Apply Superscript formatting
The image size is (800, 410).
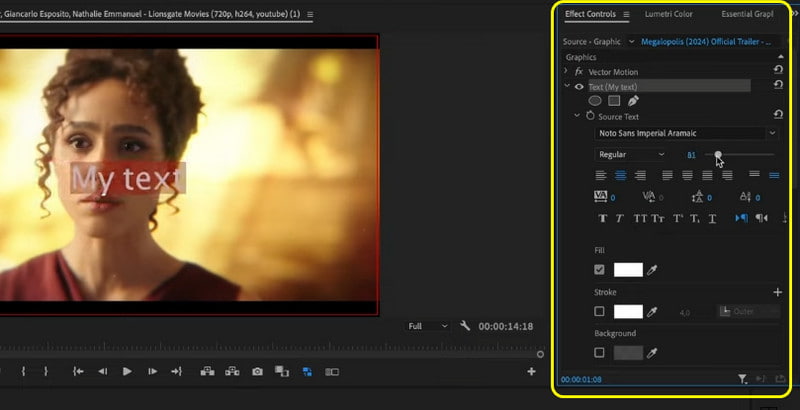[x=678, y=218]
